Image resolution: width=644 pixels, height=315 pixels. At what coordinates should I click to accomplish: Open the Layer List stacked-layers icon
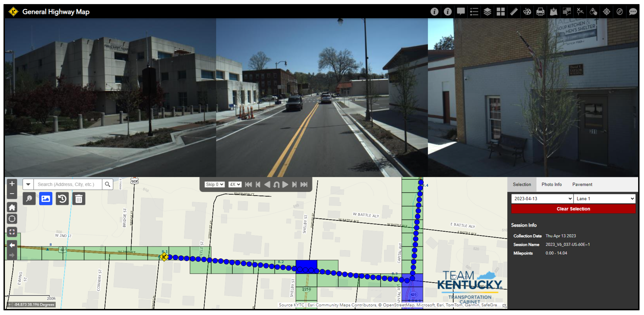point(487,12)
